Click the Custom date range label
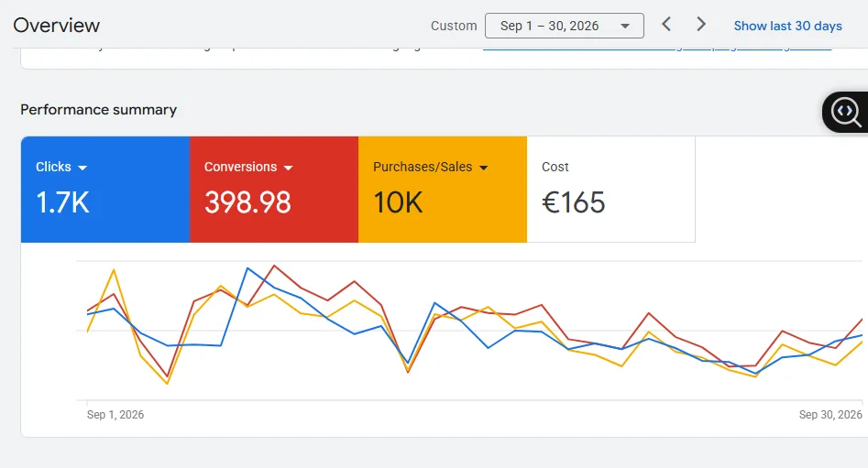Screen dimensions: 868x468 [454, 26]
